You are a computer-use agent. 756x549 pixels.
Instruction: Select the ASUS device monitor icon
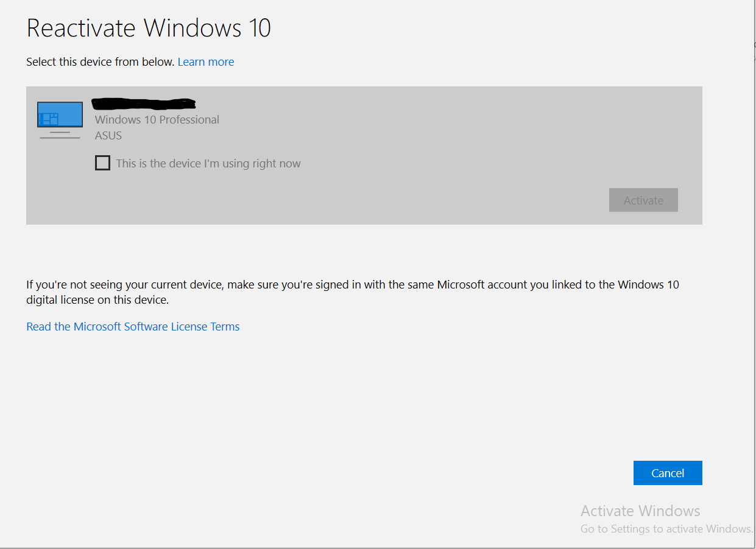tap(60, 120)
